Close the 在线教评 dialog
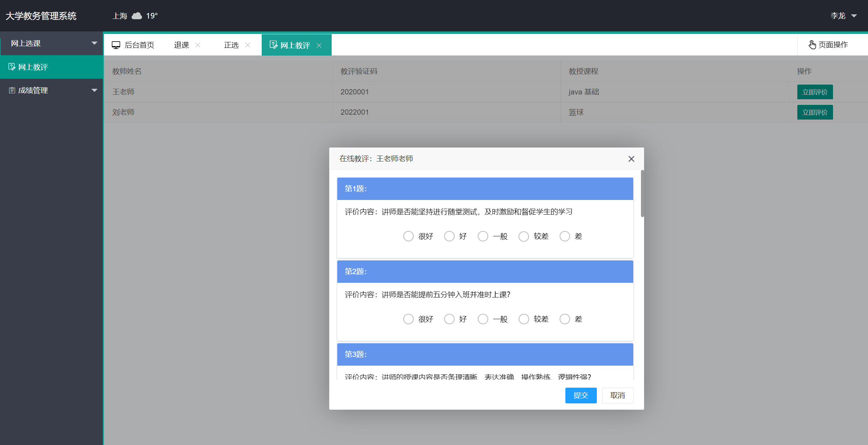This screenshot has width=868, height=445. (x=631, y=159)
